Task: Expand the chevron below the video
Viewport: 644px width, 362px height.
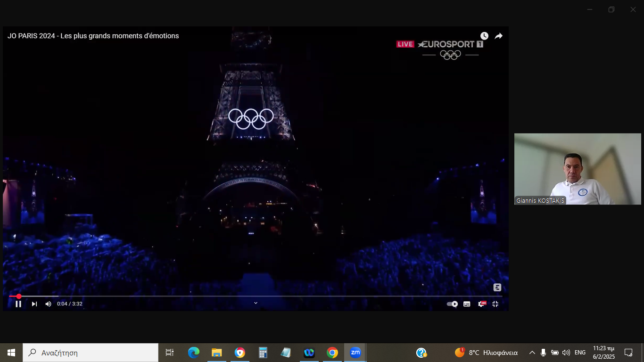Action: point(256,303)
